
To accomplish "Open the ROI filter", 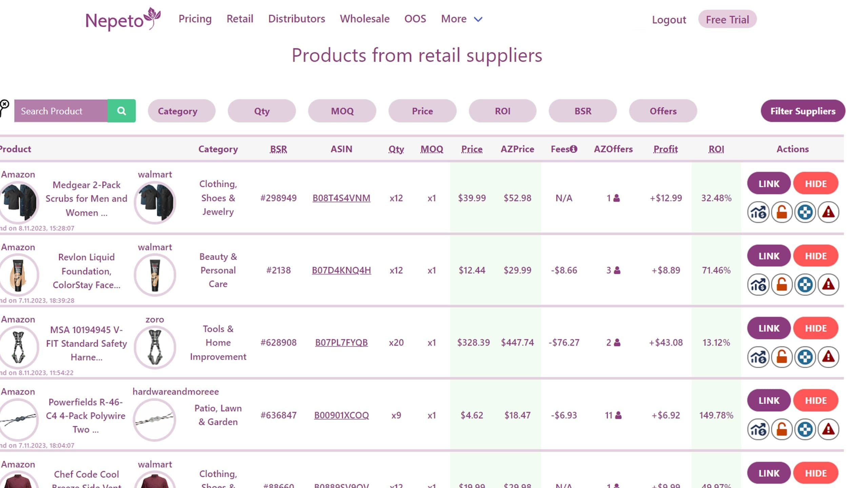I will pos(502,111).
